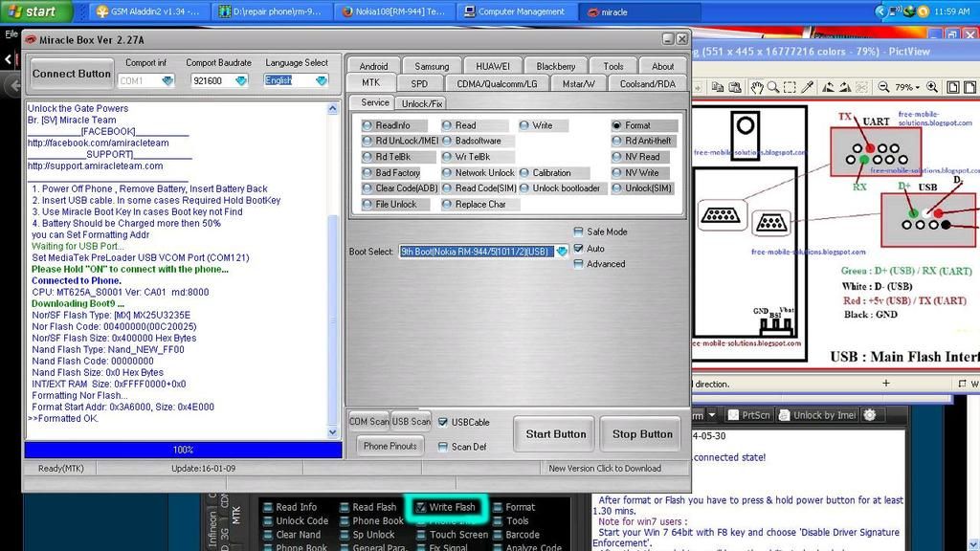Toggle the USBCable checkbox
The image size is (980, 551).
point(443,422)
